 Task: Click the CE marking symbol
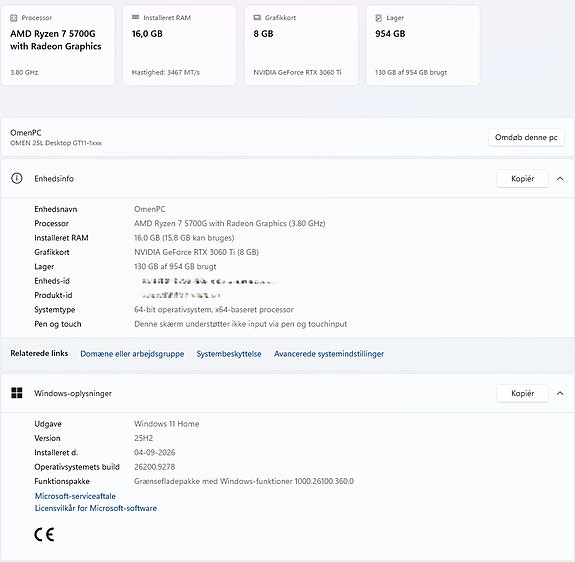(44, 534)
